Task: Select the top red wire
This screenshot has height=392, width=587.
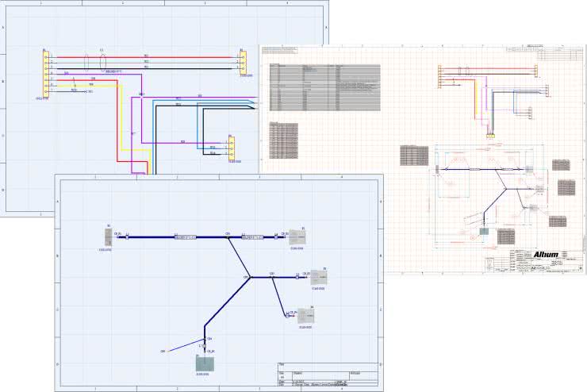Action: 143,57
